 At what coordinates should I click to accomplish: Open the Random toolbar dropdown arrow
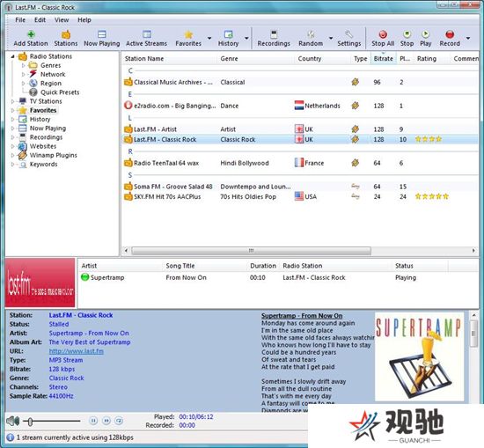click(x=331, y=38)
